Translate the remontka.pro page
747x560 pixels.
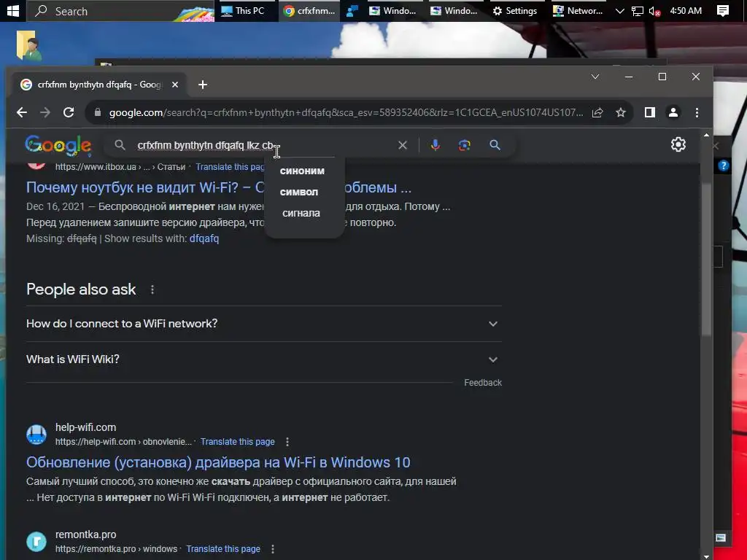(223, 549)
